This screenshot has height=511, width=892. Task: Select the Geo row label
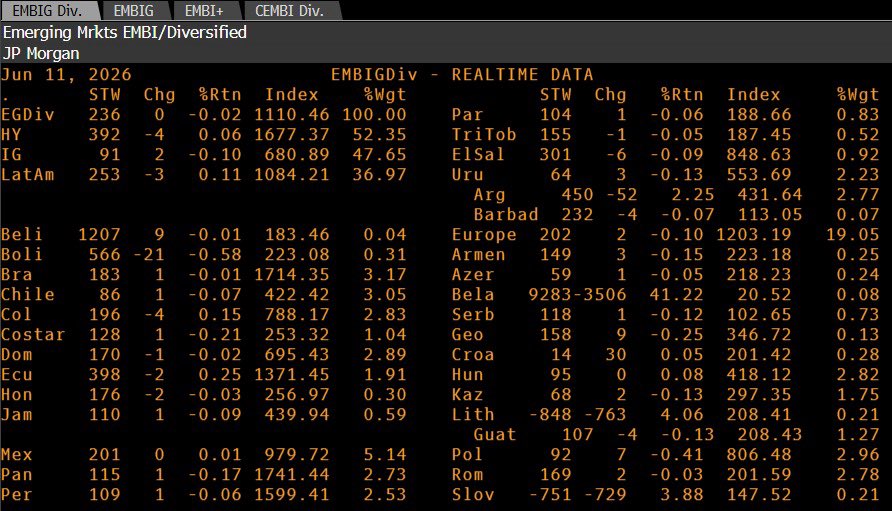click(468, 334)
